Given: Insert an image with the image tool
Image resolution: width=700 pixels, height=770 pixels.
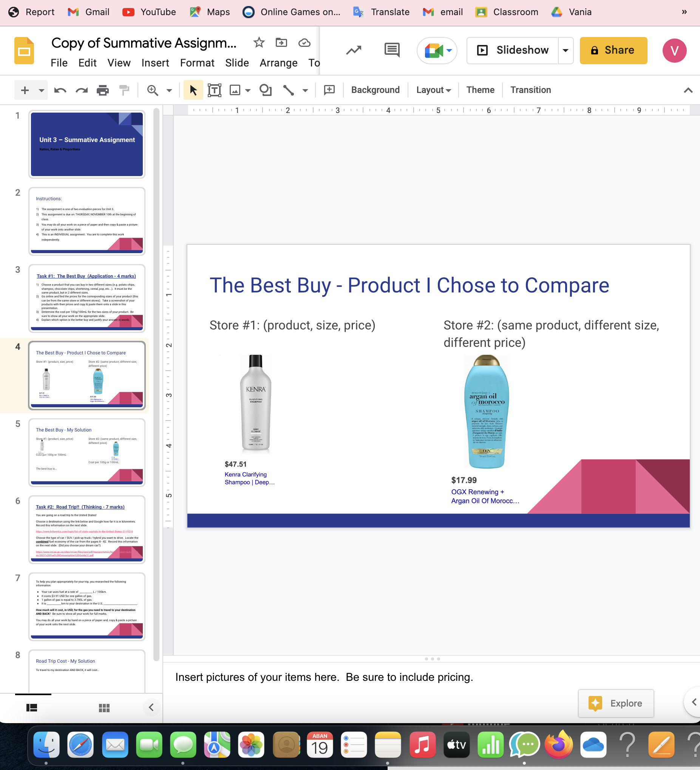Looking at the screenshot, I should click(x=235, y=90).
